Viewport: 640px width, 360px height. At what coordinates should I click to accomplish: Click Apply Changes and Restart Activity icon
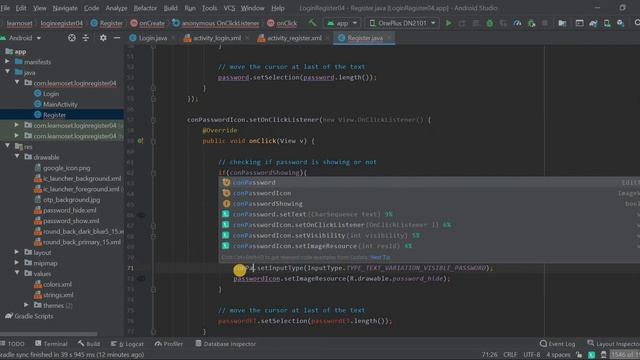pyautogui.click(x=462, y=23)
